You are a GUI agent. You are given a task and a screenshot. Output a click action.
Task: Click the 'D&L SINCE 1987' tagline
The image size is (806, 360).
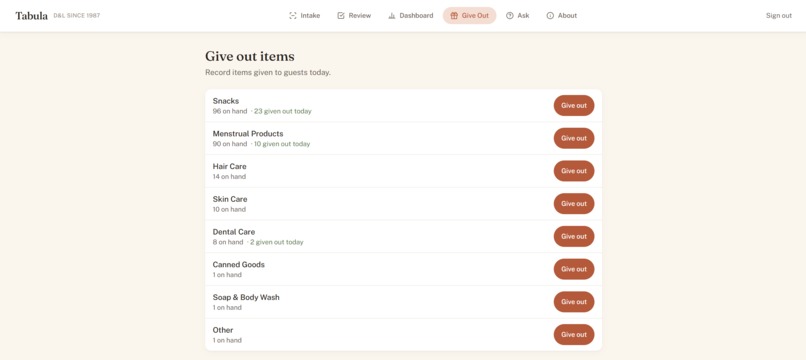[77, 16]
